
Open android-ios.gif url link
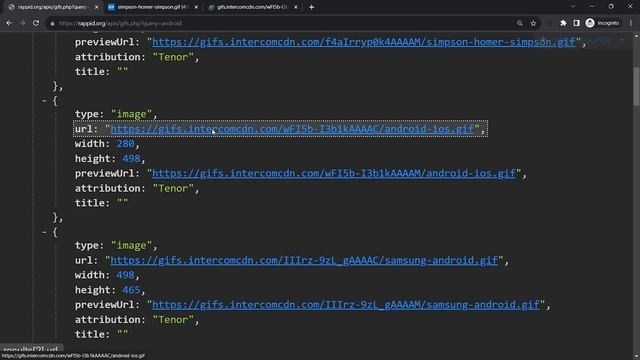[x=292, y=129]
